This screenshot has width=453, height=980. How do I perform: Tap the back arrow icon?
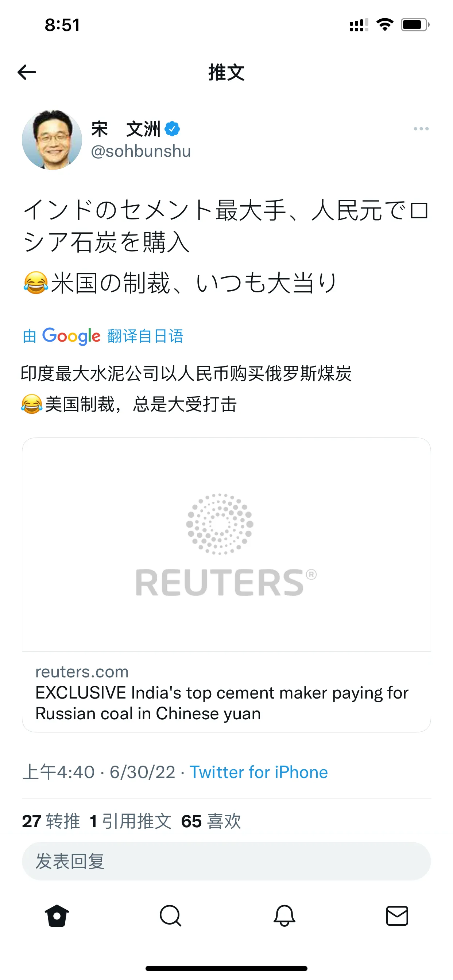pos(27,72)
